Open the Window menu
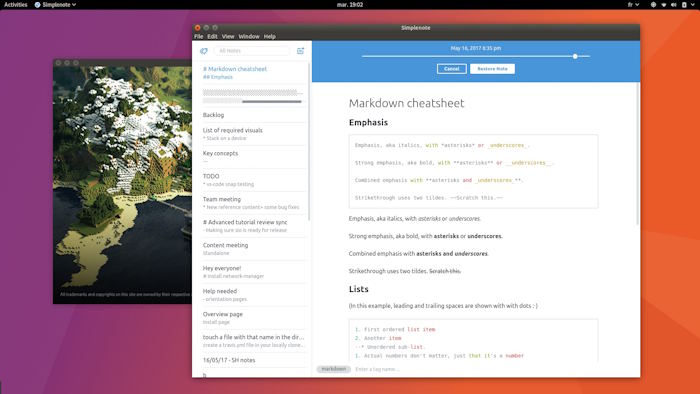The height and width of the screenshot is (394, 700). (x=249, y=36)
